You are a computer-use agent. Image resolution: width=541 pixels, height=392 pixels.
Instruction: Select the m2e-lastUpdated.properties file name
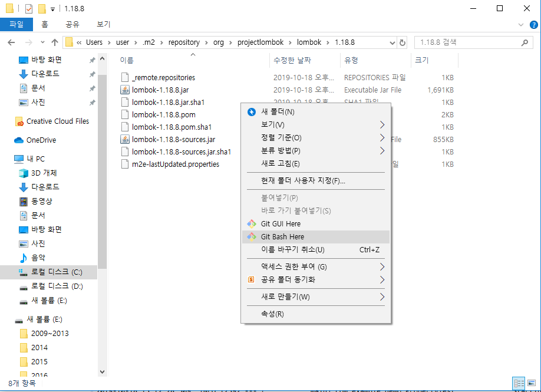tap(176, 164)
